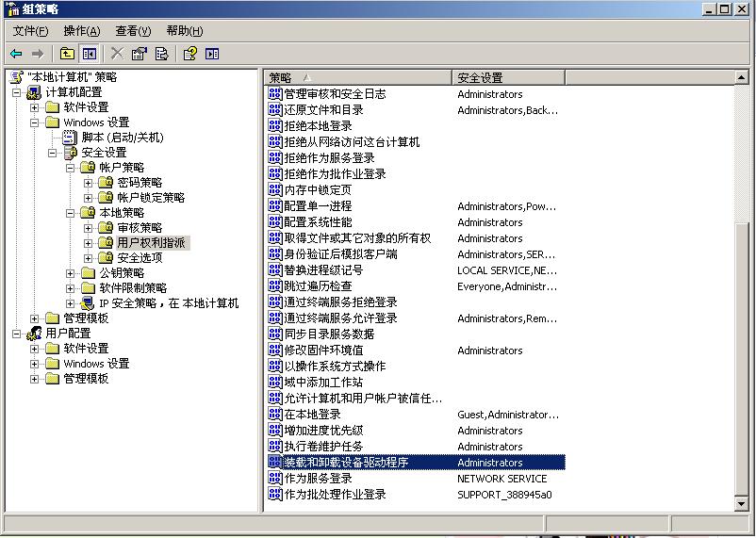This screenshot has height=538, width=756.
Task: Click the Forward arrow toolbar icon
Action: coord(38,54)
